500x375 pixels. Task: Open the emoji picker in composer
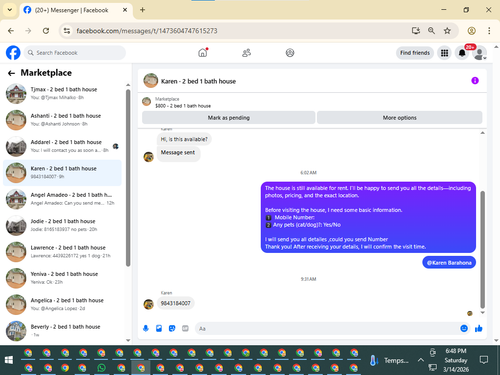coord(464,328)
